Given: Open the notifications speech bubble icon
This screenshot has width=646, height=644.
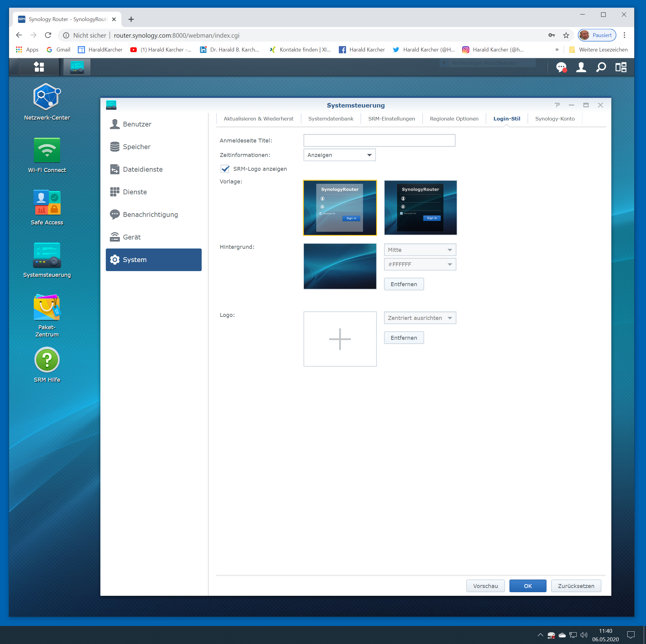Looking at the screenshot, I should (x=561, y=67).
